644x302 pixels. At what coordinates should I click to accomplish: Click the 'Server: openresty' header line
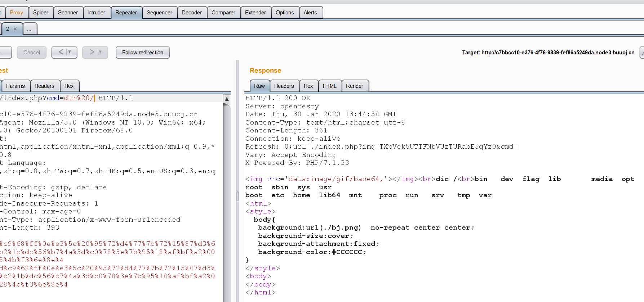tap(282, 106)
